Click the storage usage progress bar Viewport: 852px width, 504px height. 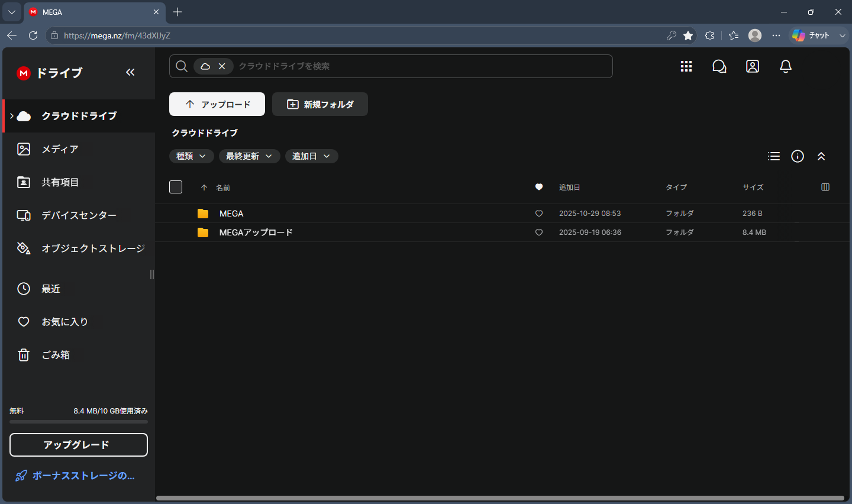pyautogui.click(x=79, y=422)
